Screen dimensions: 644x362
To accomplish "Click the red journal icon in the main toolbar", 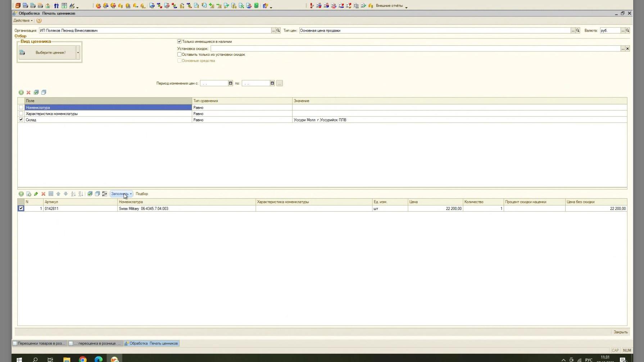I will tap(18, 5).
